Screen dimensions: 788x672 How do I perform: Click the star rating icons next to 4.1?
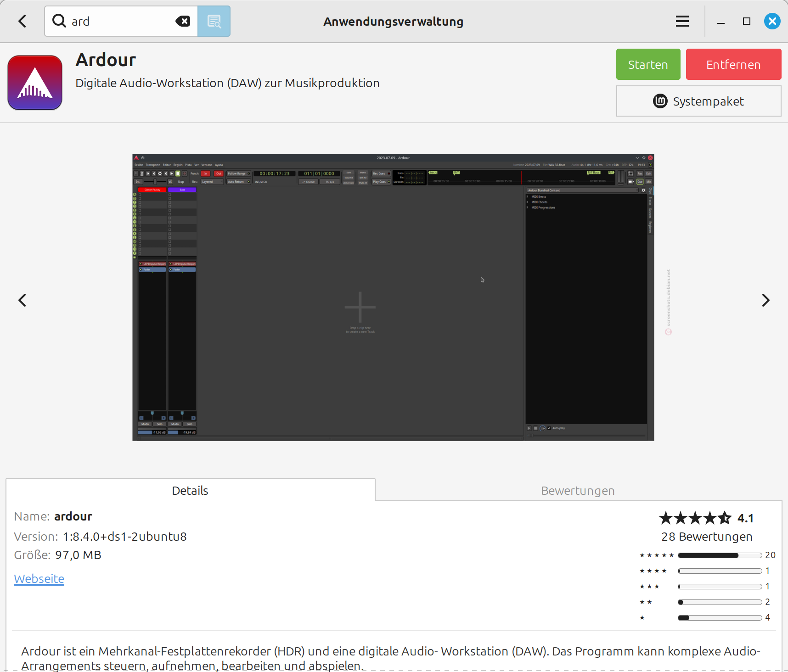coord(695,518)
